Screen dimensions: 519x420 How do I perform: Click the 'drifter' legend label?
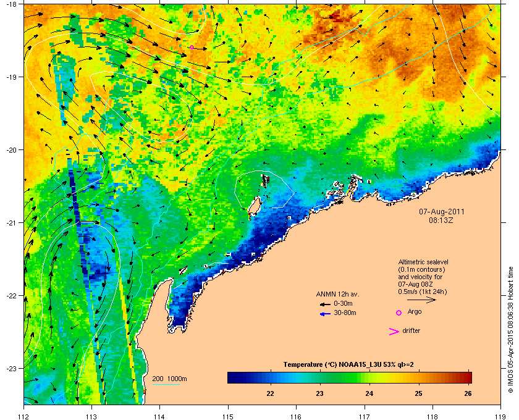[411, 330]
